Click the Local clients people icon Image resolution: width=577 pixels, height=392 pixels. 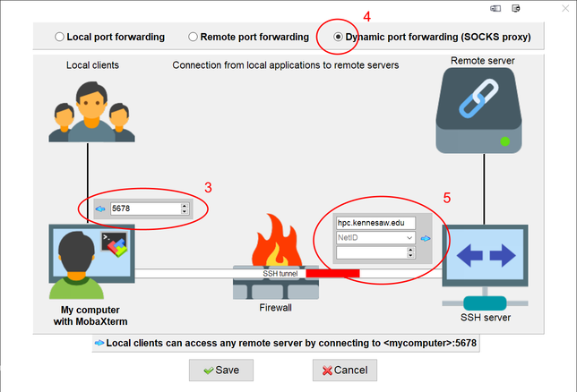[91, 112]
